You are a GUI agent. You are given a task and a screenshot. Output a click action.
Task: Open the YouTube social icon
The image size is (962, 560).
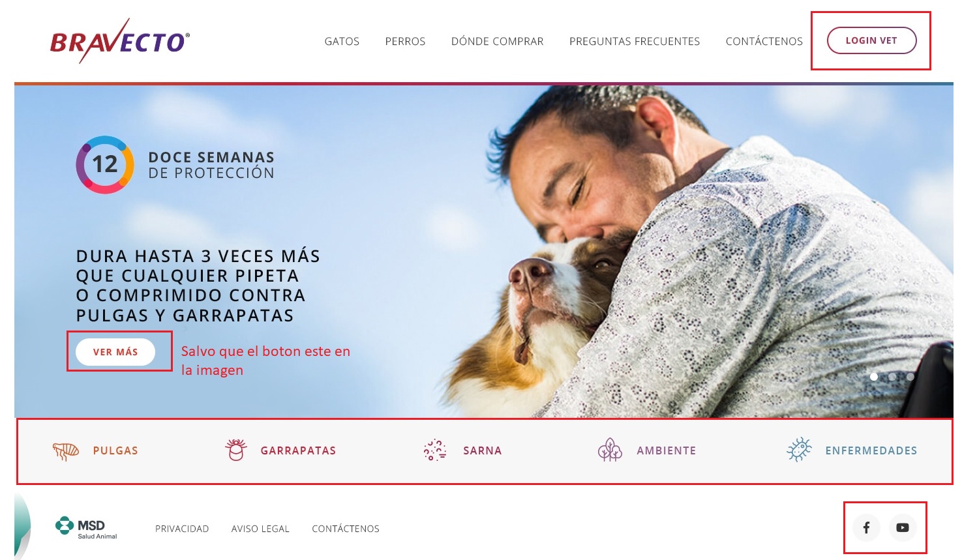click(903, 527)
